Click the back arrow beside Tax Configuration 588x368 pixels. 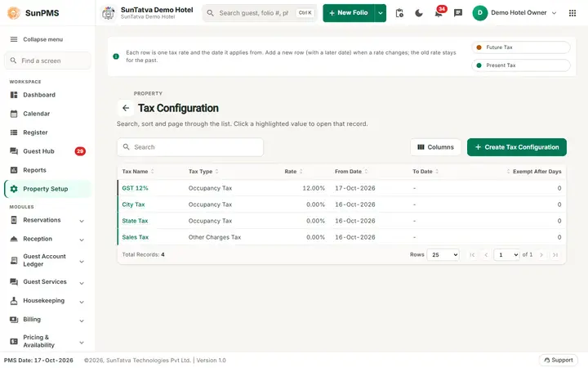pos(126,108)
